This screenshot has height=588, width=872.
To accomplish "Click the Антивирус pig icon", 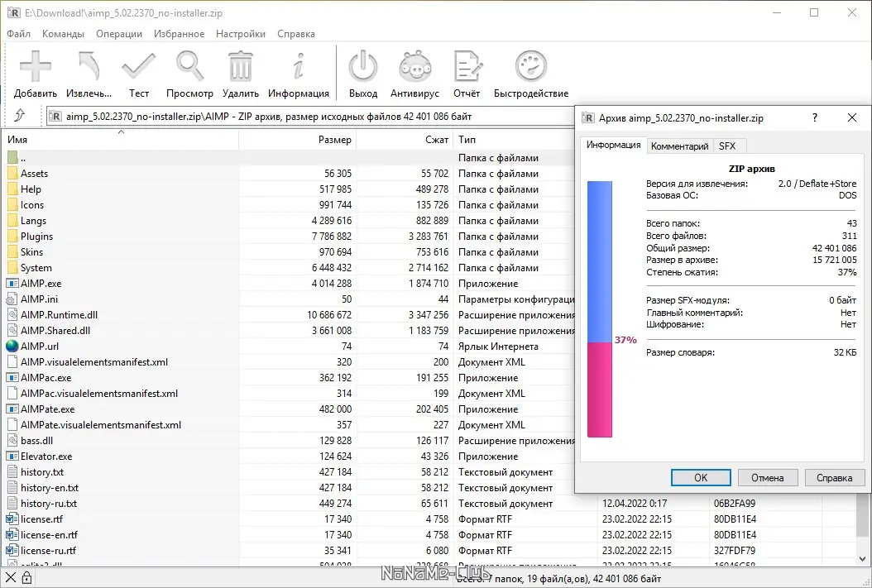I will click(414, 67).
